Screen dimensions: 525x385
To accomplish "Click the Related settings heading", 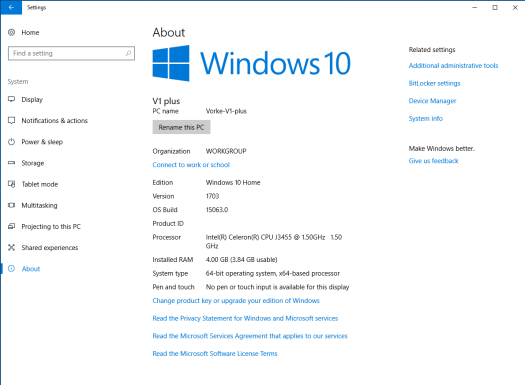I will (x=432, y=50).
